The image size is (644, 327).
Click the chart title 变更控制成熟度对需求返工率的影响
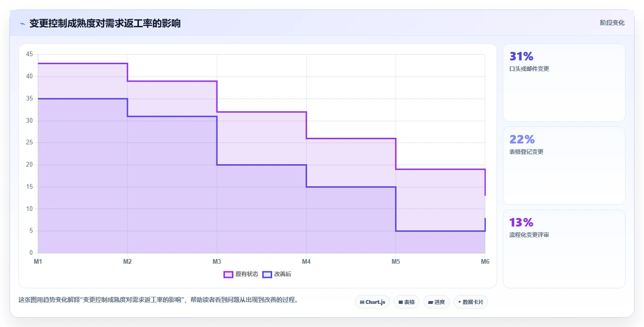105,23
